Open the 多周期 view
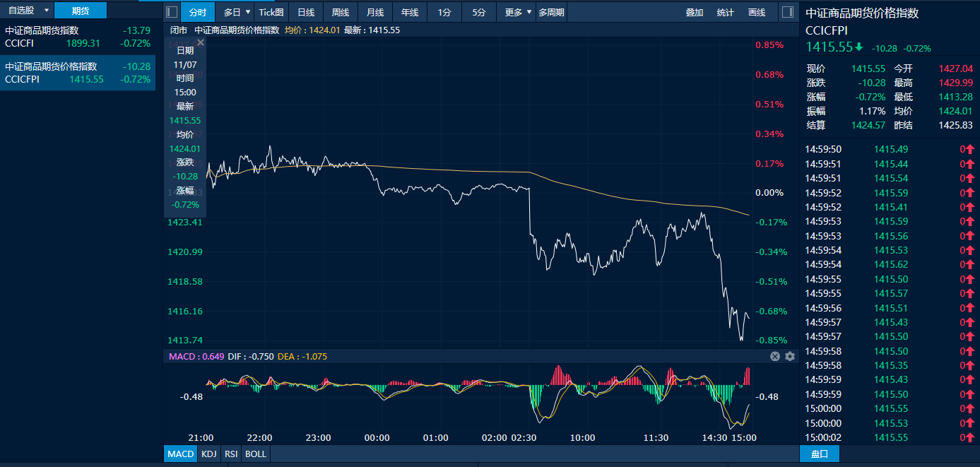 pyautogui.click(x=551, y=12)
